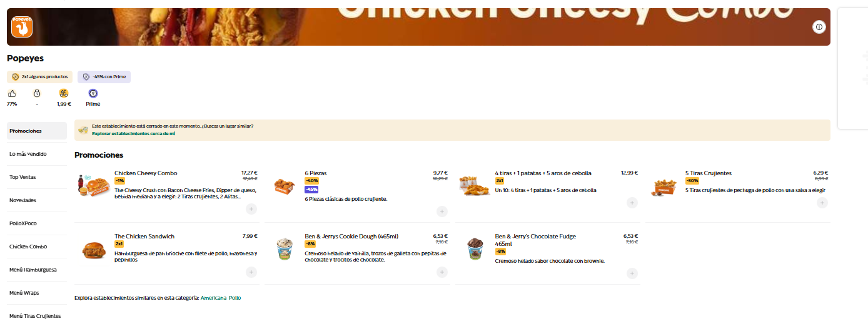
Task: Add Chicken Cheesy Combo with plus button
Action: [x=251, y=209]
